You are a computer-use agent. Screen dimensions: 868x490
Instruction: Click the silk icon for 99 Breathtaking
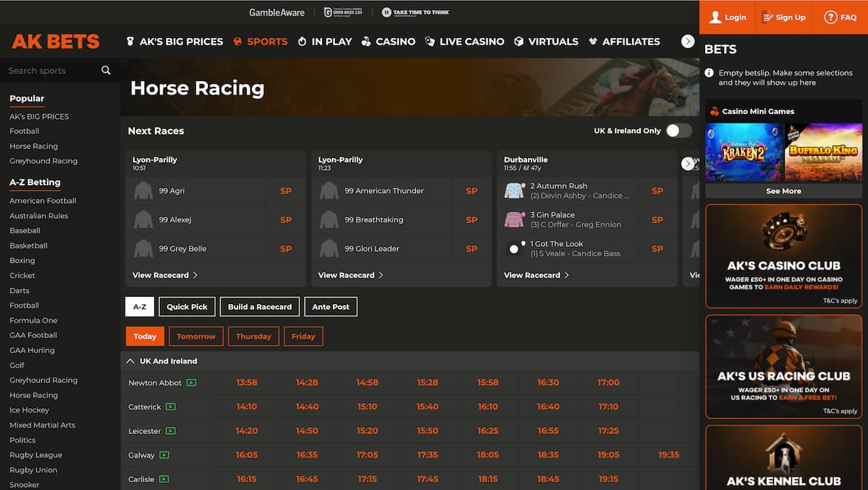(x=329, y=220)
